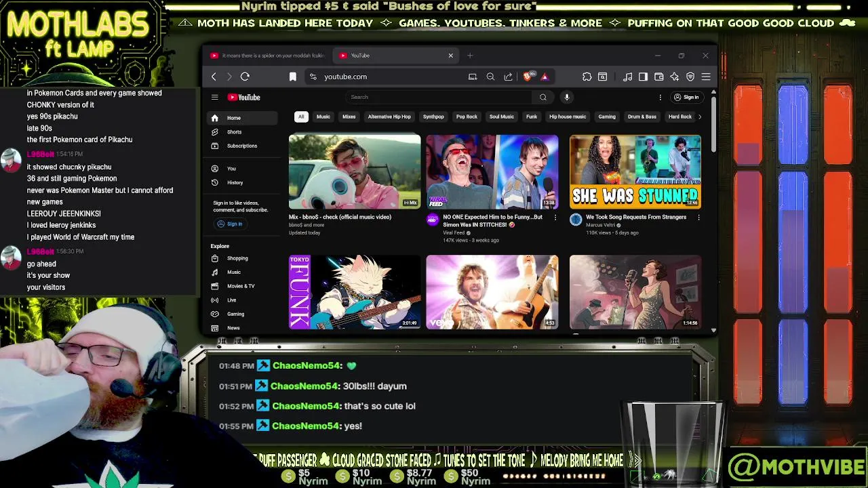This screenshot has height=488, width=868.
Task: Select the All filter chip
Action: click(x=301, y=117)
